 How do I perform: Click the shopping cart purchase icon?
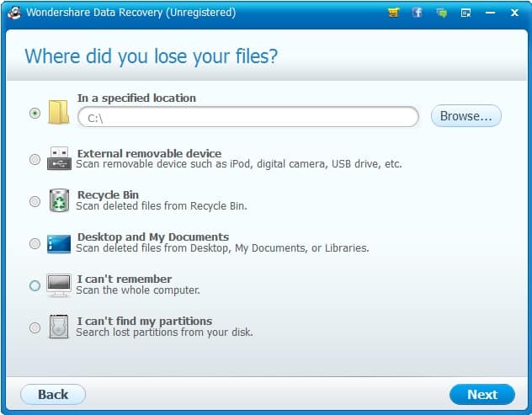point(393,13)
